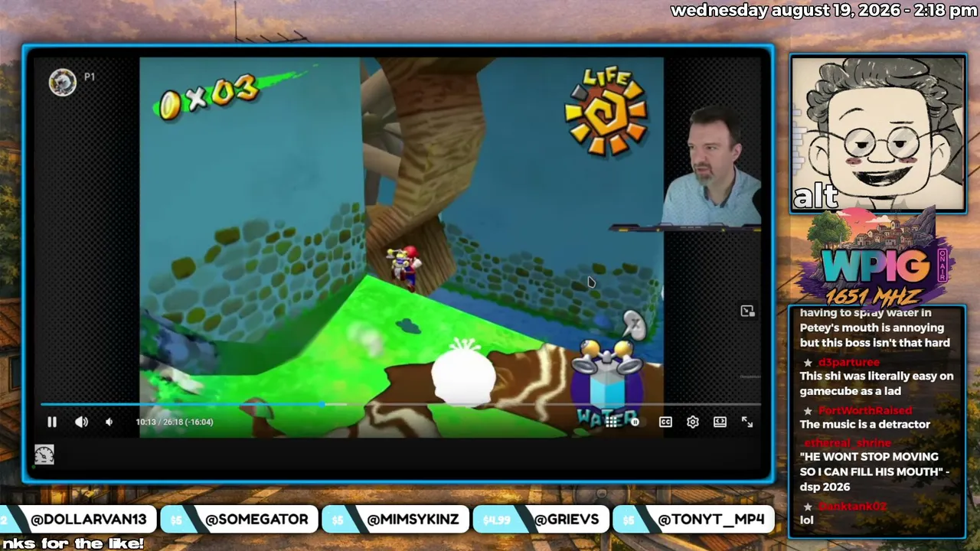Click the @GRIEVS donor badge
The image size is (980, 551).
tap(540, 520)
